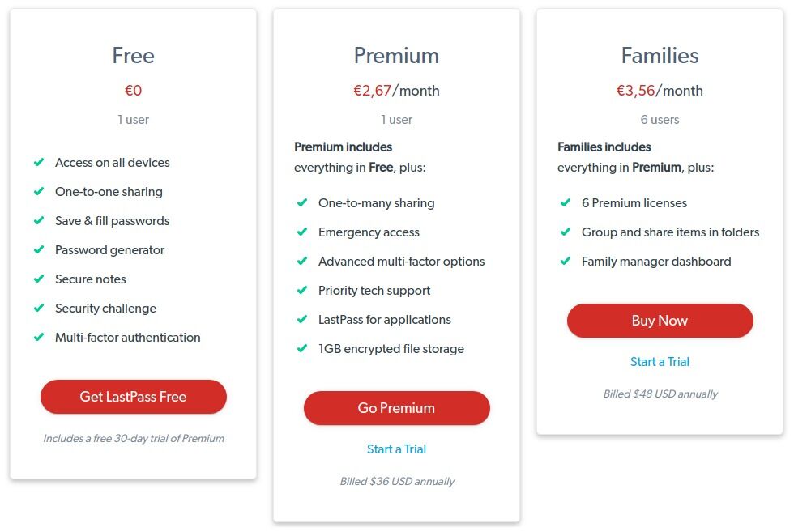This screenshot has height=532, width=794.
Task: Select the Families plan heading
Action: (x=660, y=56)
